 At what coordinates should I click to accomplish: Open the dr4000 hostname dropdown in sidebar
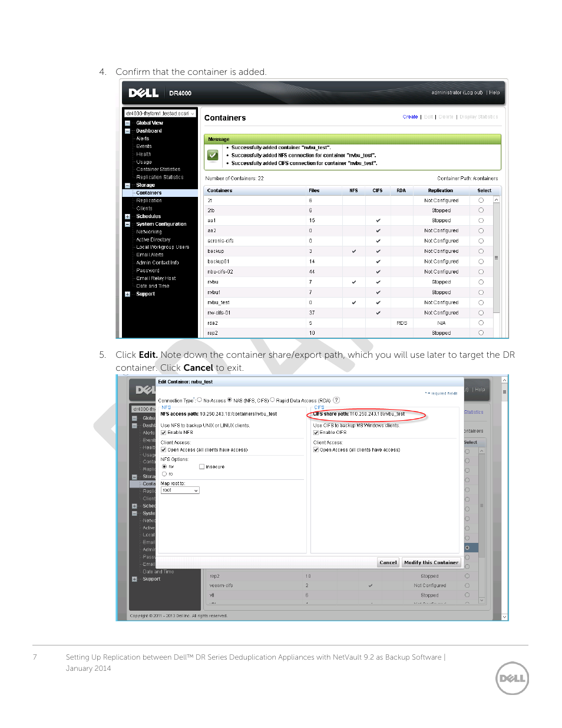pyautogui.click(x=160, y=113)
